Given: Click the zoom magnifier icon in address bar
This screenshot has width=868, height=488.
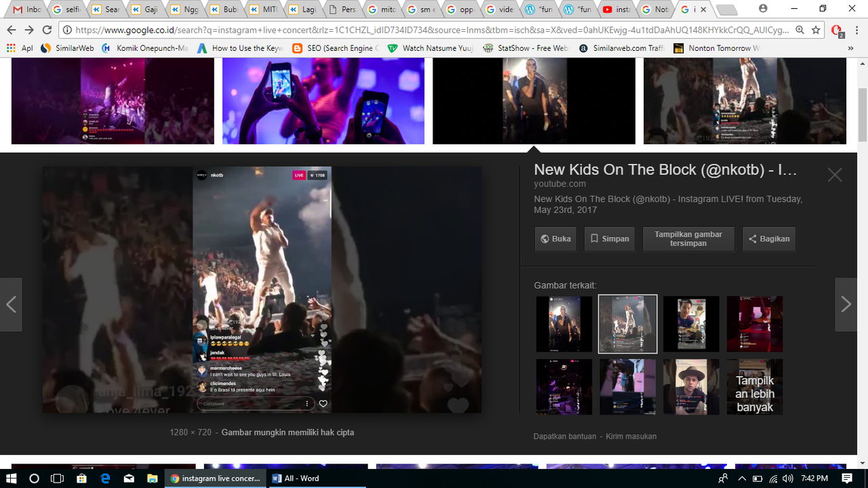Looking at the screenshot, I should tap(800, 30).
